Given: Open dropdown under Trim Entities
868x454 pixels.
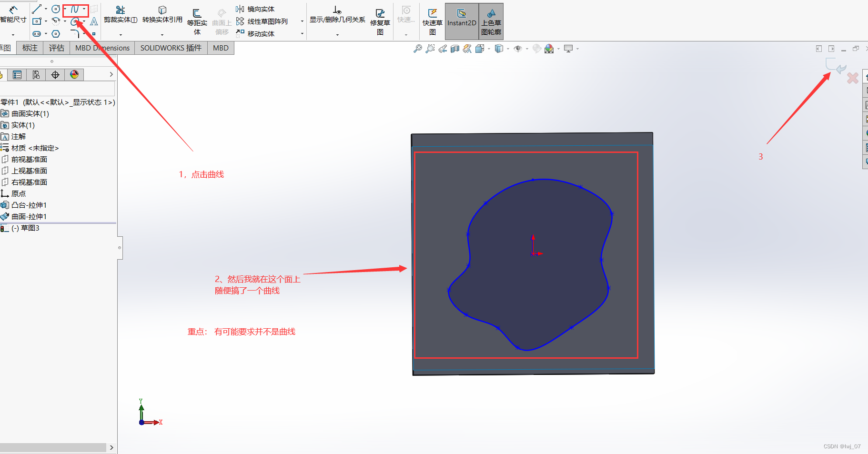Looking at the screenshot, I should click(121, 35).
